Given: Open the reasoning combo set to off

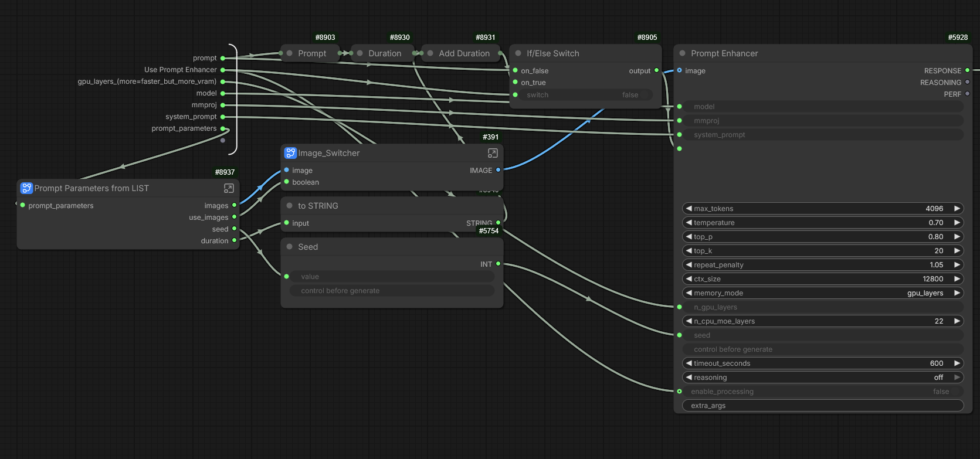Looking at the screenshot, I should point(823,378).
